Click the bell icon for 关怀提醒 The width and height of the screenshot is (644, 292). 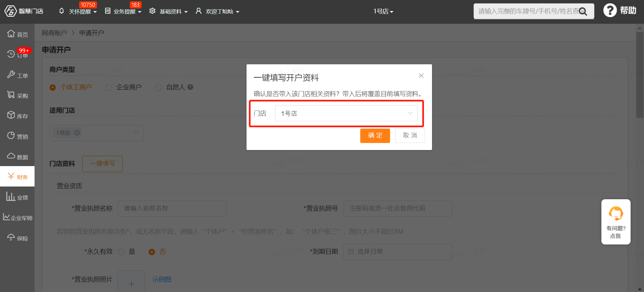click(61, 11)
